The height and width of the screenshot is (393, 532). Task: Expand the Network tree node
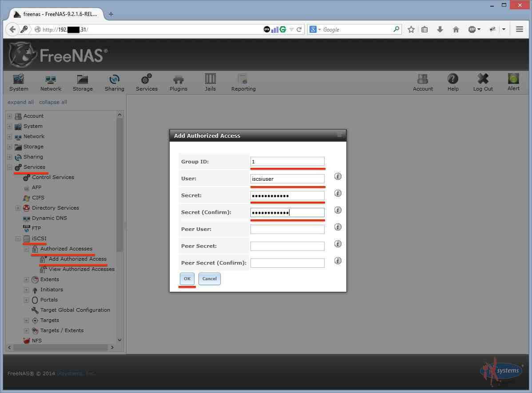pos(9,136)
